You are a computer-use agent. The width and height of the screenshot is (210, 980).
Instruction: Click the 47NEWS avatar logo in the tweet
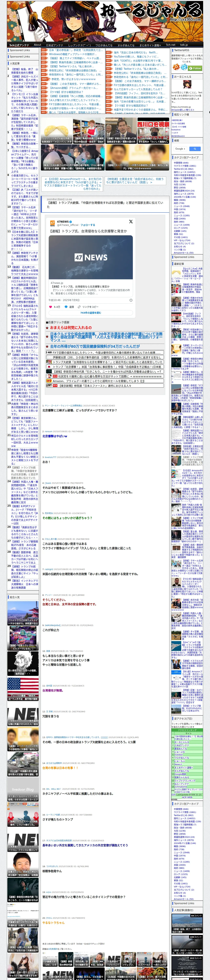[53, 223]
